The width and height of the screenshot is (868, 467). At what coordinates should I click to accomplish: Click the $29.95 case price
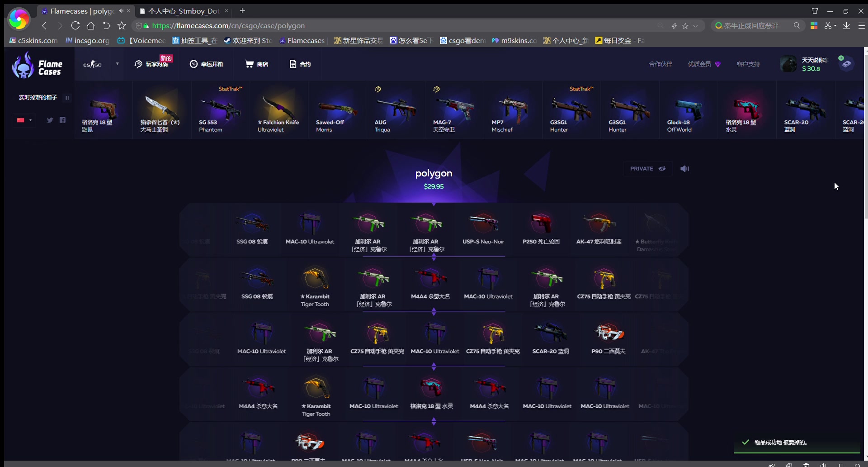point(434,186)
